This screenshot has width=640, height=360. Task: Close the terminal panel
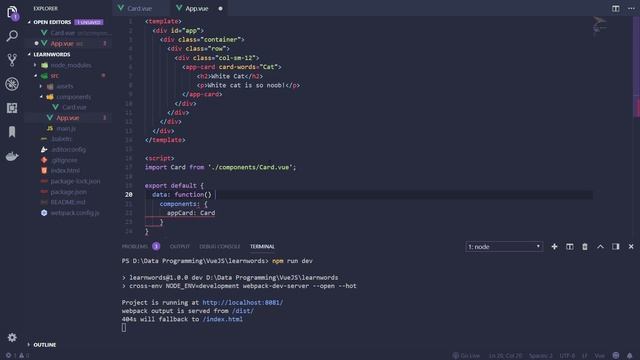tap(631, 247)
